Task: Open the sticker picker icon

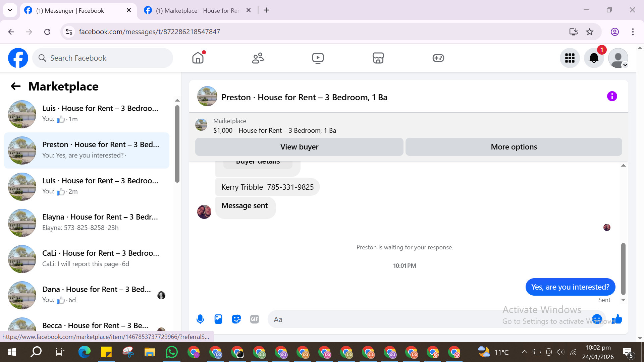Action: point(236,319)
